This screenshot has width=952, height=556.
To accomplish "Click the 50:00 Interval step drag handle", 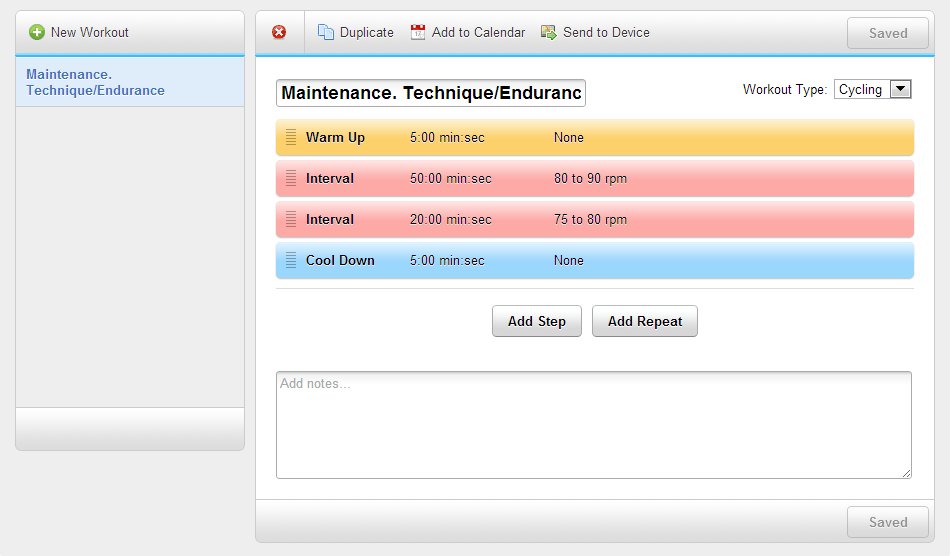I will tap(291, 179).
